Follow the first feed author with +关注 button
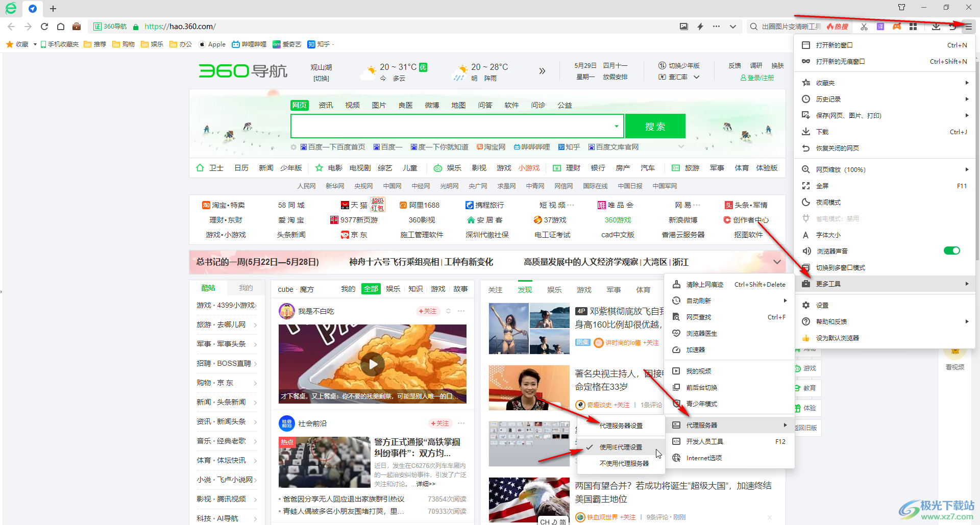The image size is (980, 525). coord(427,311)
